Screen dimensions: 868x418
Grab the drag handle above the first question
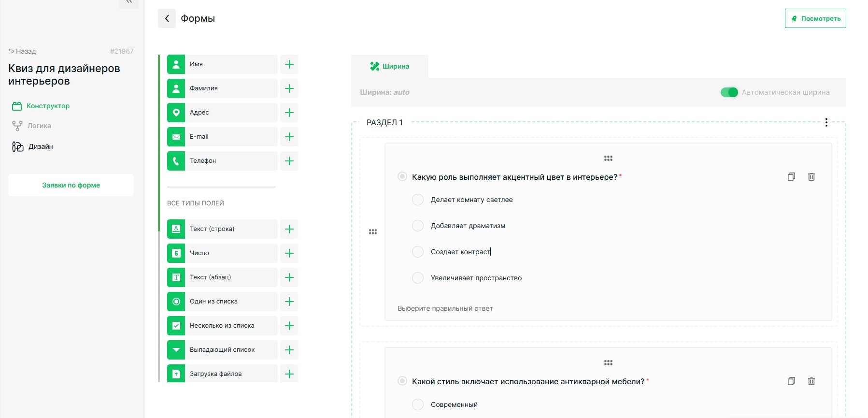pyautogui.click(x=608, y=159)
